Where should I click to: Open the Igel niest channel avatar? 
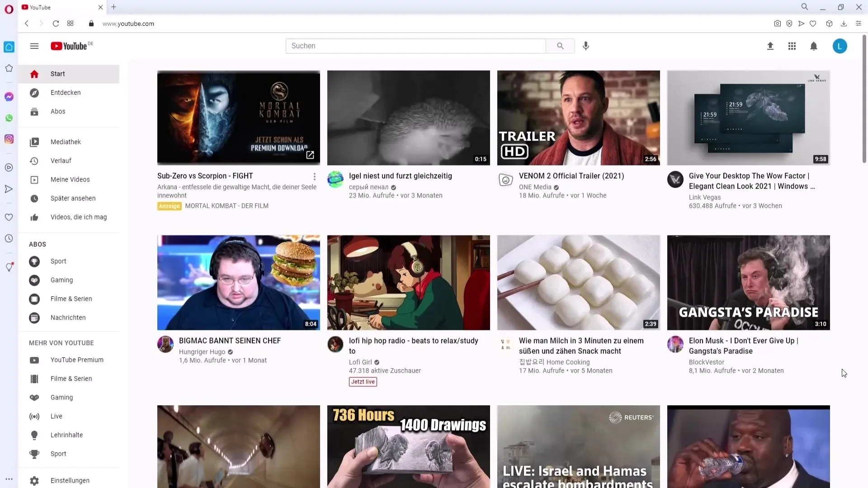335,179
